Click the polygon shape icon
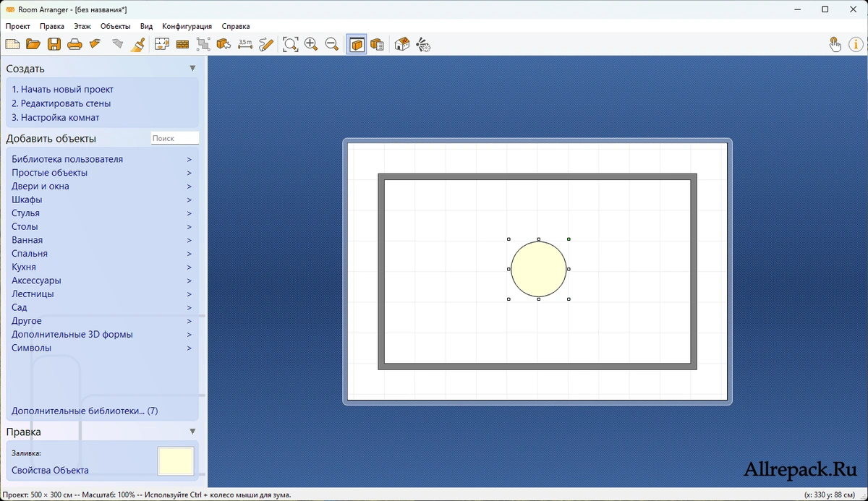This screenshot has width=868, height=501. pyautogui.click(x=203, y=44)
